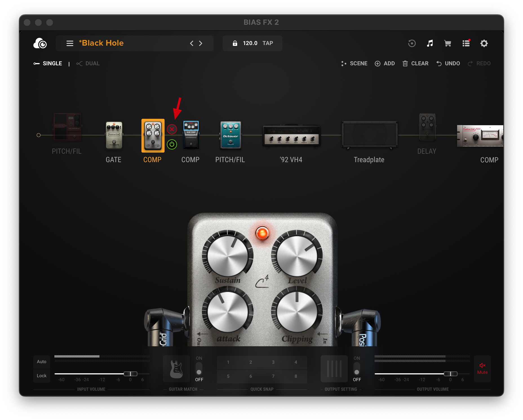
Task: Select Quick Snap slot 4
Action: tap(296, 362)
